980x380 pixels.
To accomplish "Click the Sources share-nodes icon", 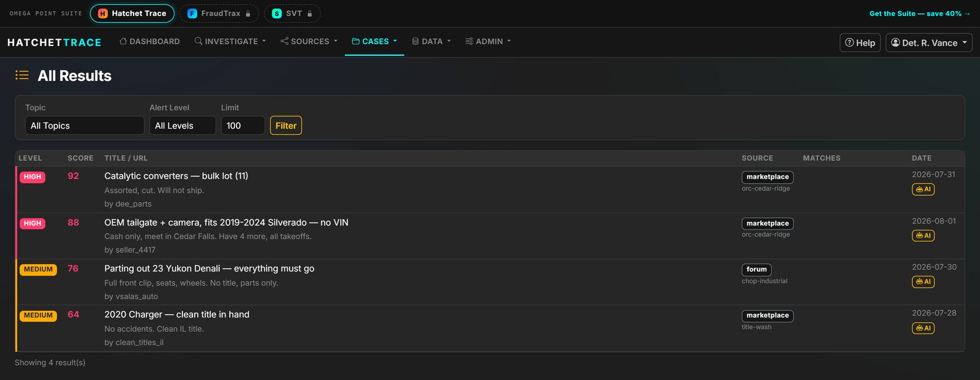I will pos(285,41).
